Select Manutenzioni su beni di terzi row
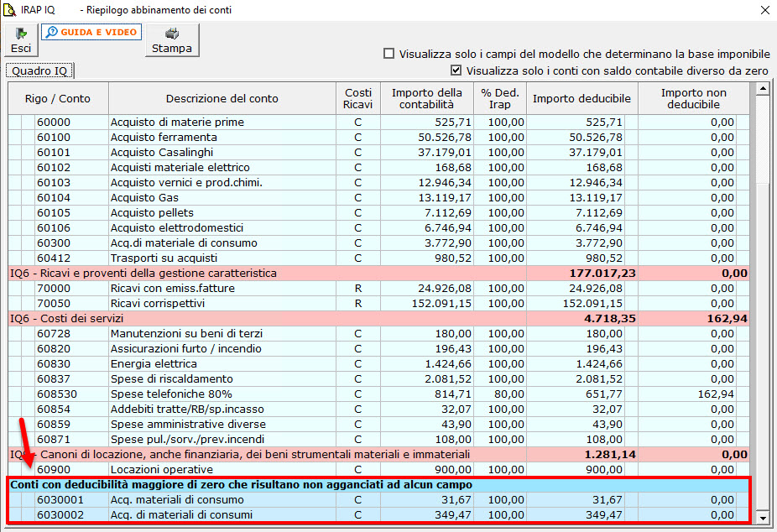The width and height of the screenshot is (777, 532). 378,333
